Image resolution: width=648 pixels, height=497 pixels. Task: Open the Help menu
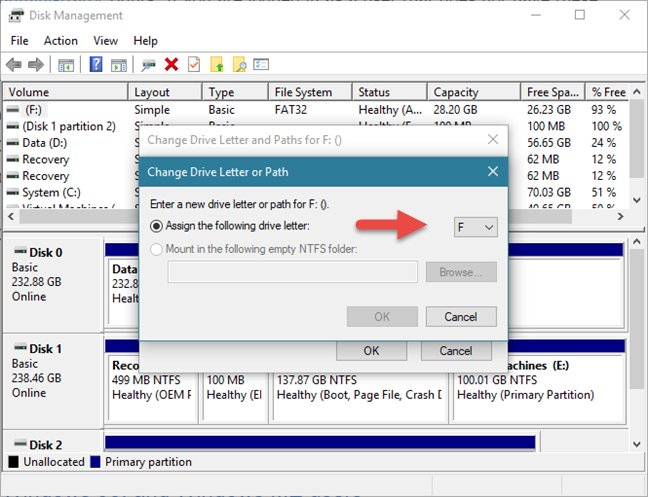[x=145, y=41]
